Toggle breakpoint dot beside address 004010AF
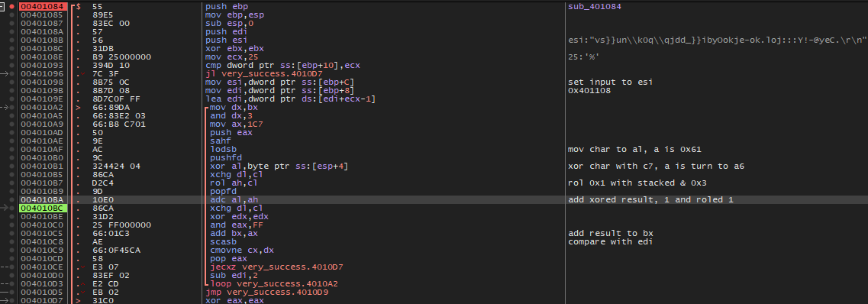 (x=12, y=150)
